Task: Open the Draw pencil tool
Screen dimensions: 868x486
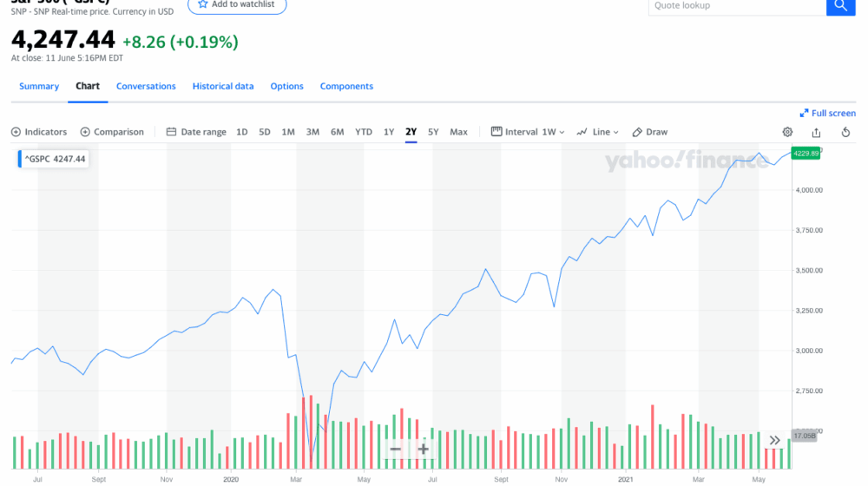Action: point(650,132)
